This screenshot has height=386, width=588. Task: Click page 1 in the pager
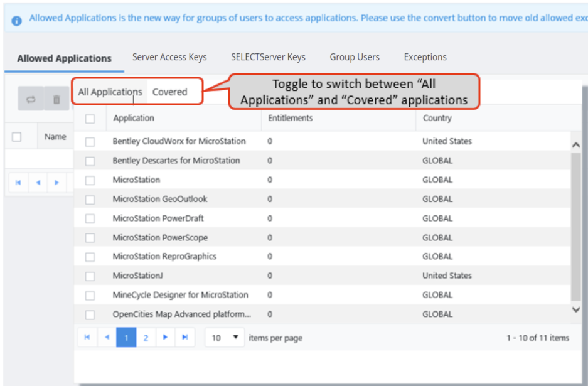click(x=126, y=337)
